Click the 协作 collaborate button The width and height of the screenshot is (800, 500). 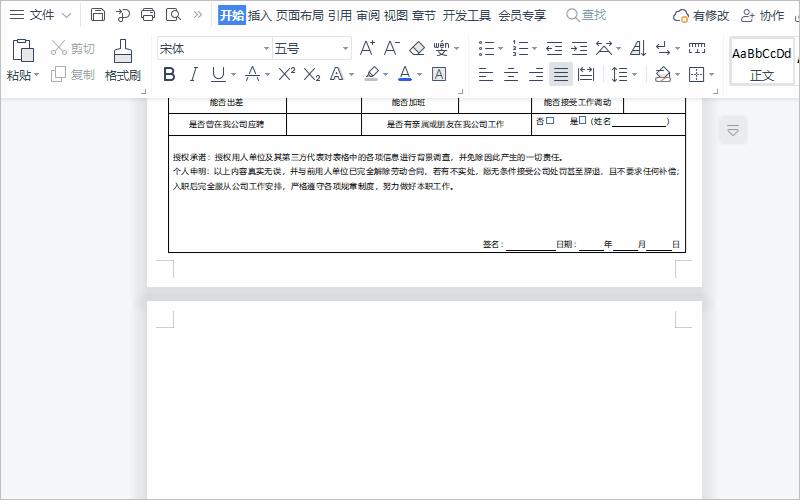coord(762,16)
